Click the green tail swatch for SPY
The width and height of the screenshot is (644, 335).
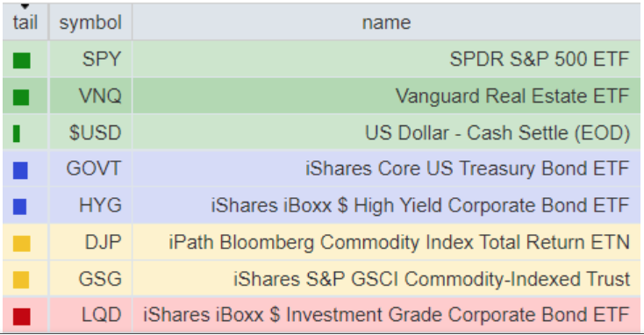[21, 61]
